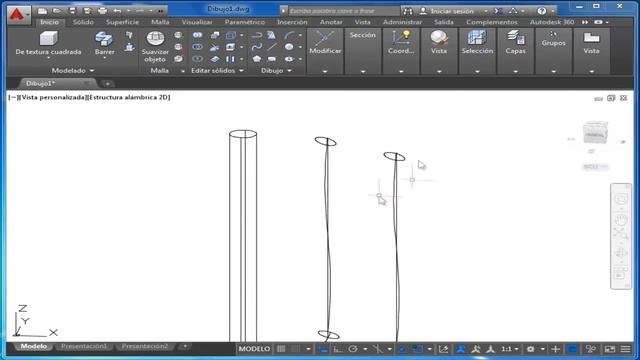
Task: Add a new layout with plus button
Action: tap(185, 346)
